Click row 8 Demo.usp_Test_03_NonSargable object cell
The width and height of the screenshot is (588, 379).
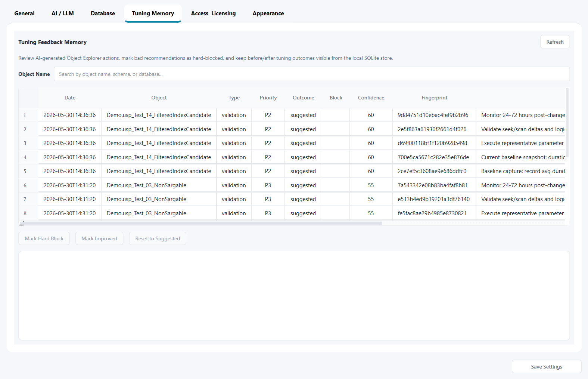(159, 213)
